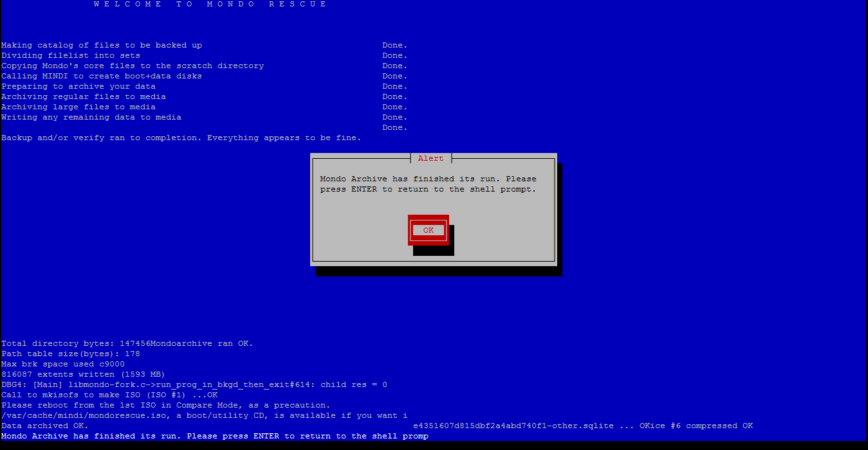This screenshot has height=450, width=868.
Task: Click 'Making catalog of files to be backed up'
Action: [102, 45]
